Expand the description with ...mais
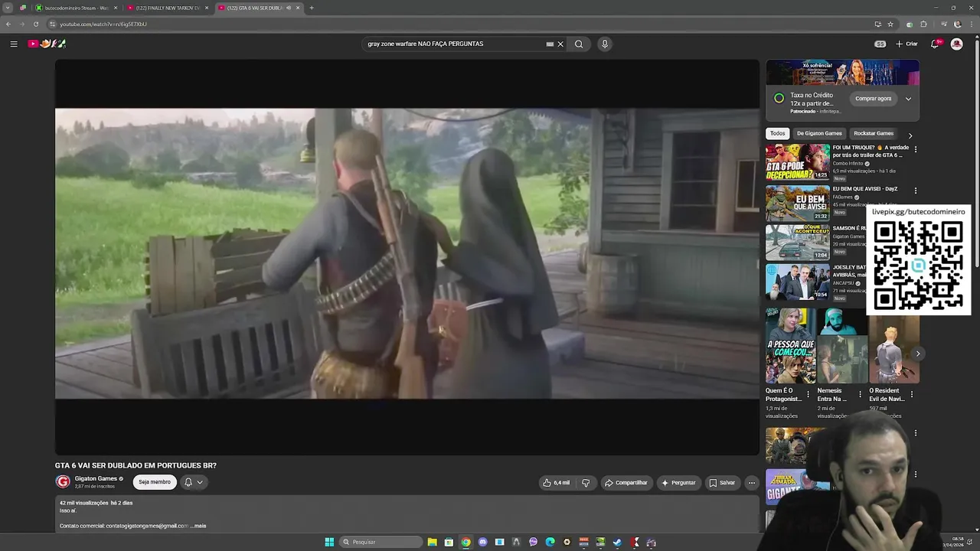Image resolution: width=980 pixels, height=551 pixels. pos(199,526)
